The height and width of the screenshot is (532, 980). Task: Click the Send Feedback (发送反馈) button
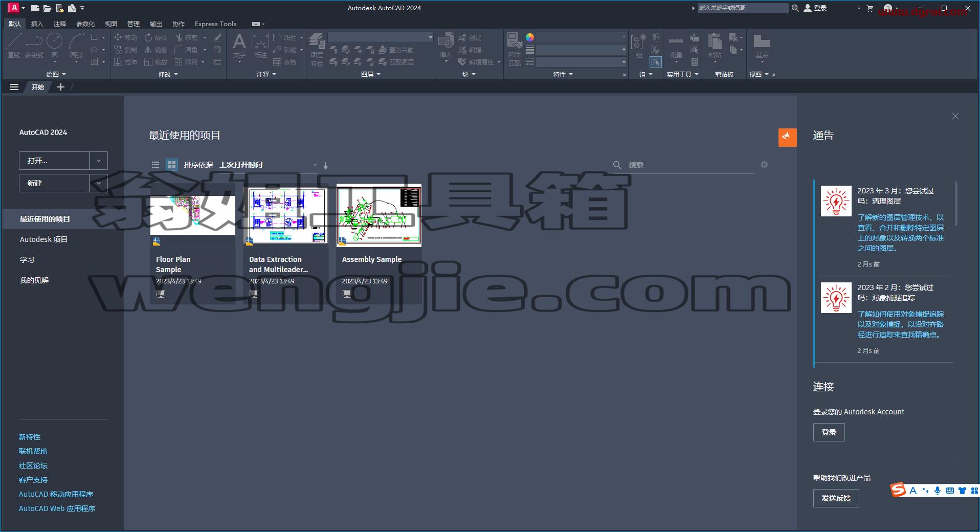[836, 498]
